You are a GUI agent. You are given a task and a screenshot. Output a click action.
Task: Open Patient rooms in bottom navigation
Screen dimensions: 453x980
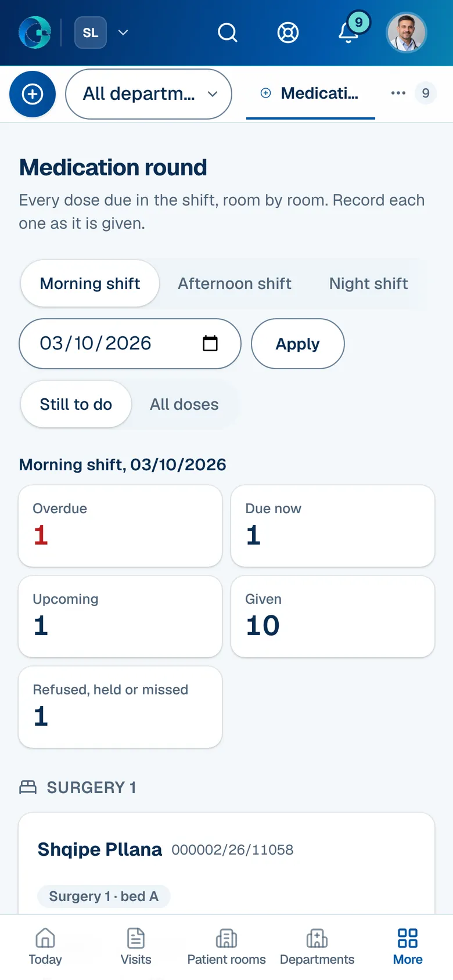click(227, 947)
